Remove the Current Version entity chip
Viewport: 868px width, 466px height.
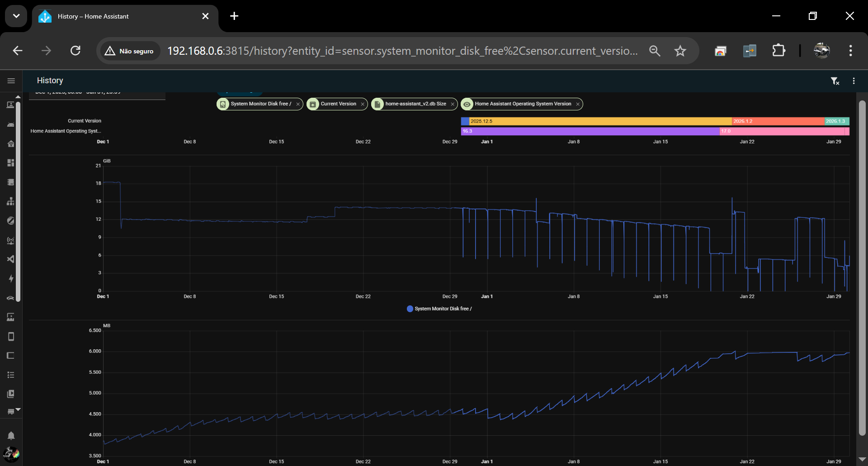point(363,105)
